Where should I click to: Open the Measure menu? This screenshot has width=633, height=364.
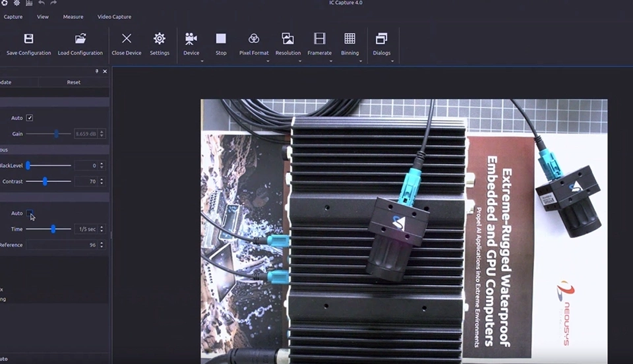click(x=73, y=16)
